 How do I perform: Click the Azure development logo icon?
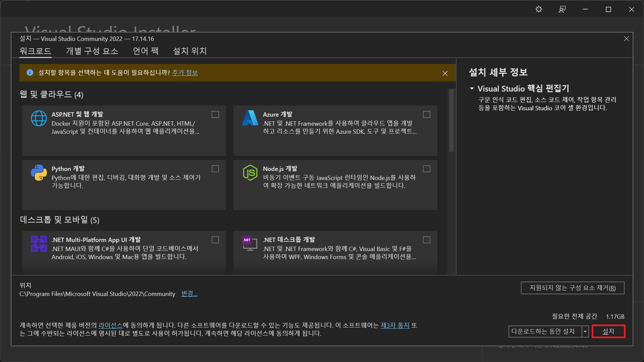pyautogui.click(x=250, y=118)
